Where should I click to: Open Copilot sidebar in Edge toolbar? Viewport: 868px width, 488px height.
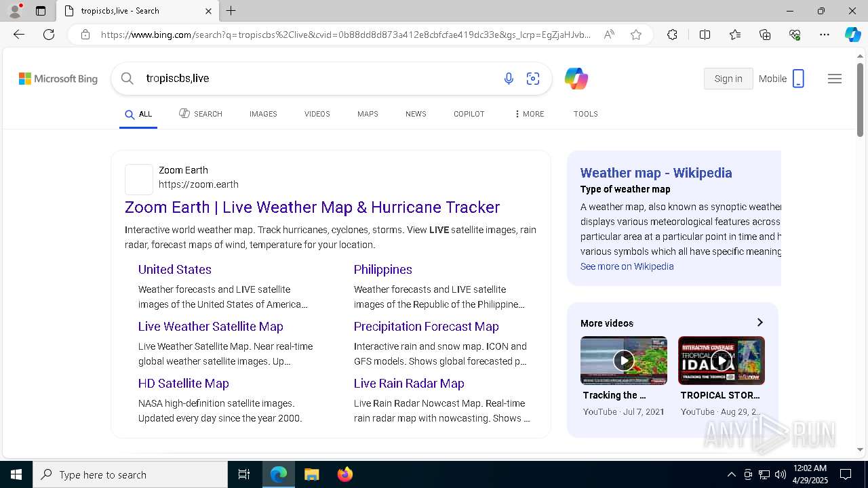coord(852,35)
